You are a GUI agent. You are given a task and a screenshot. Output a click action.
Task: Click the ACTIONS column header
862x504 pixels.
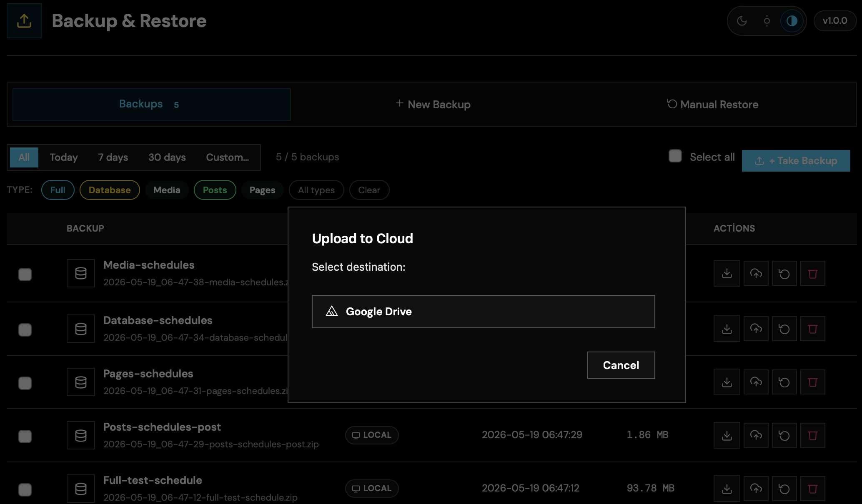734,228
